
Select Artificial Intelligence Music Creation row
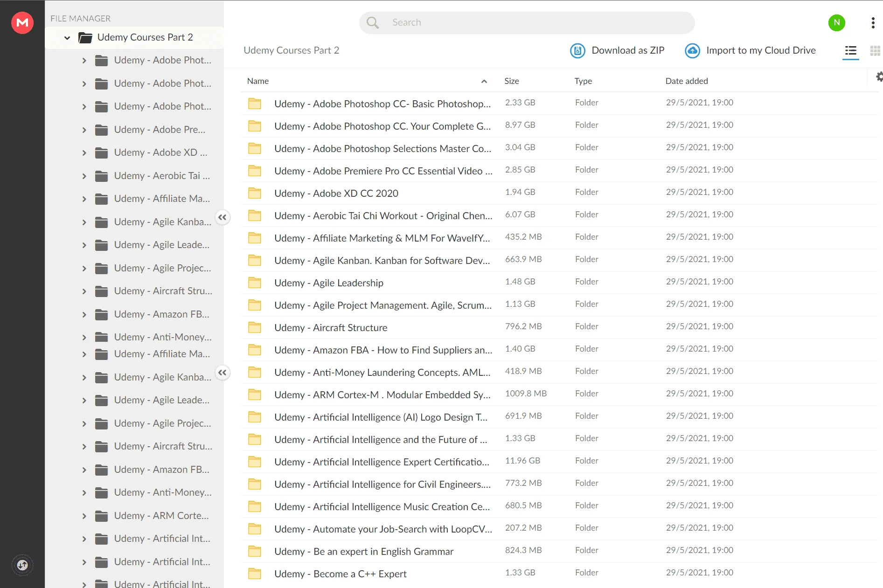559,506
